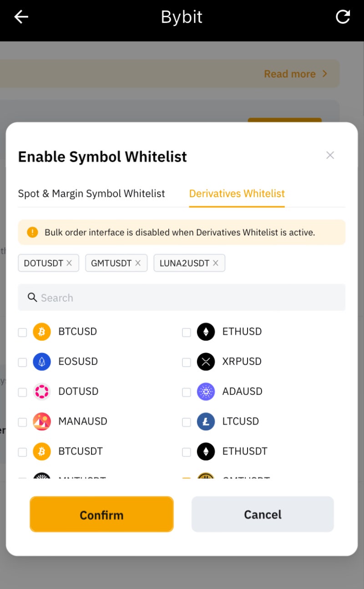Viewport: 364px width, 589px height.
Task: Open the Read more link
Action: 295,74
